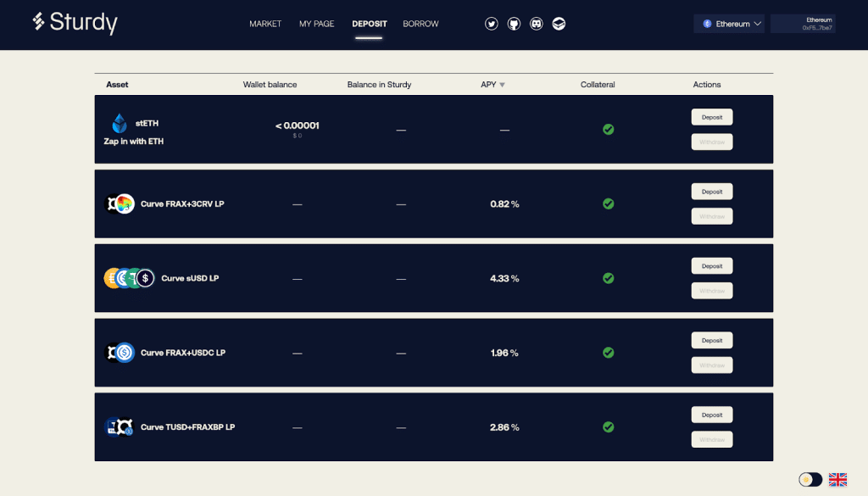Open the Discord icon link
868x496 pixels.
pos(537,24)
